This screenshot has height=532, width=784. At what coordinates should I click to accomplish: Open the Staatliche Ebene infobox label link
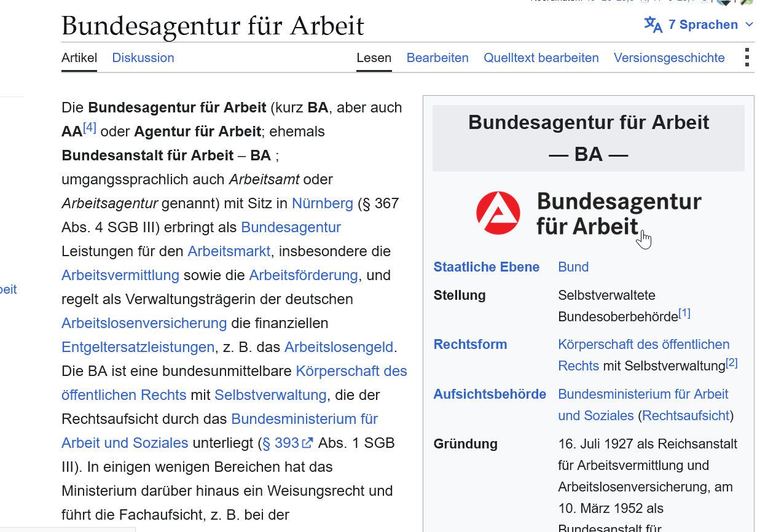pyautogui.click(x=487, y=267)
